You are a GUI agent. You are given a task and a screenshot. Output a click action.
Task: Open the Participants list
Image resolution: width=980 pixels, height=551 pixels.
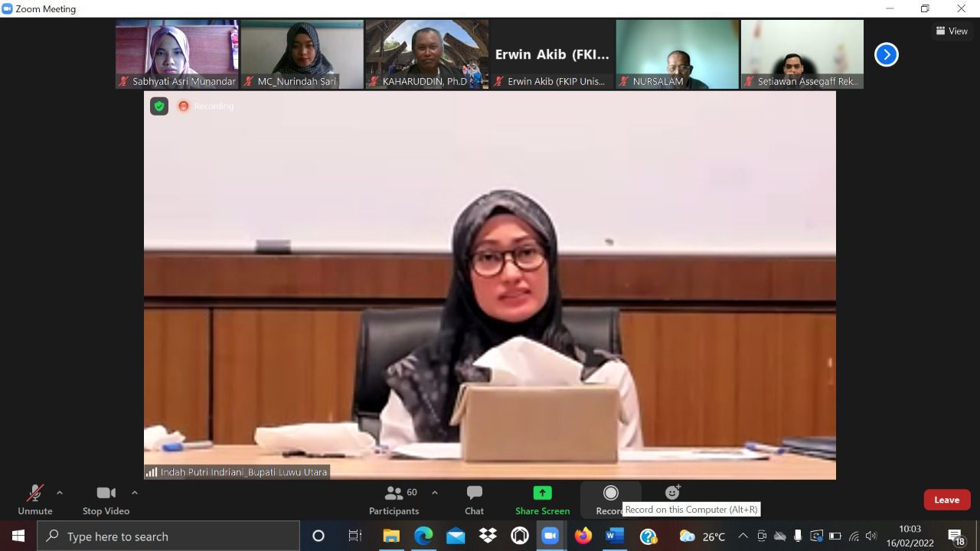[x=394, y=500]
